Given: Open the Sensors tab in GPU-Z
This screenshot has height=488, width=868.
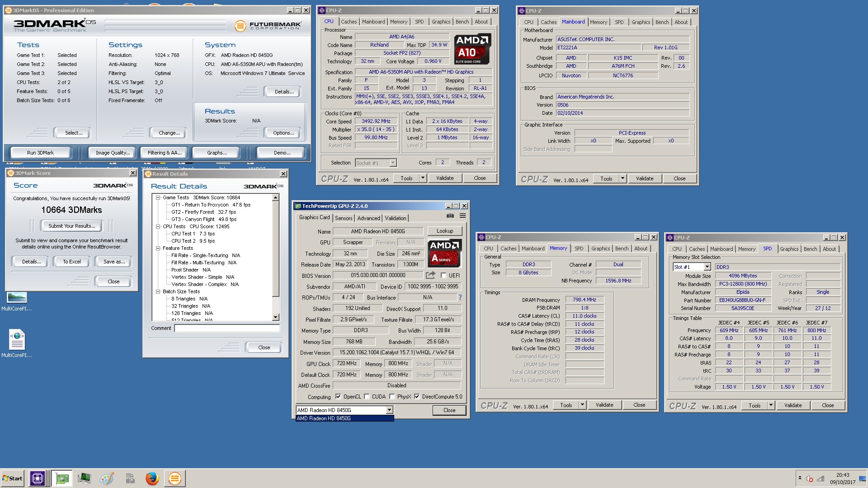Looking at the screenshot, I should 344,218.
